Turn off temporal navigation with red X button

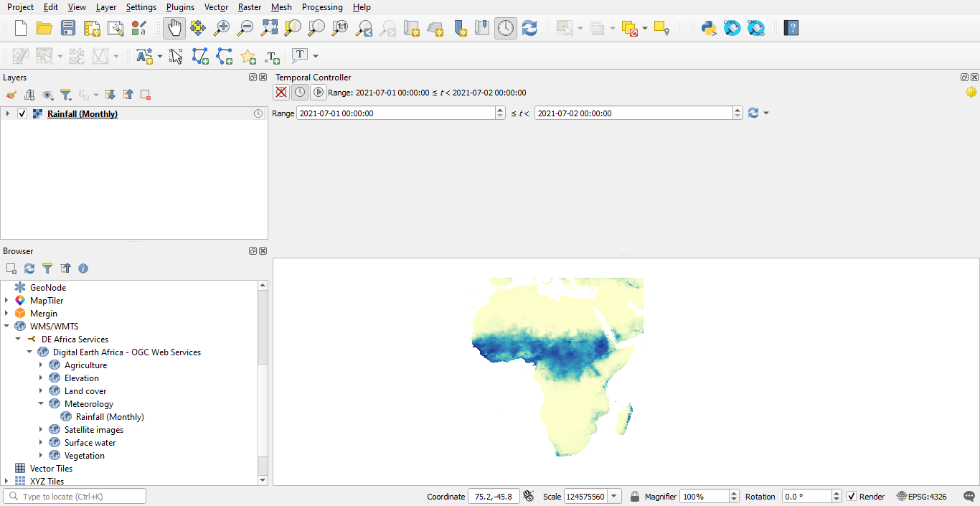coord(281,92)
